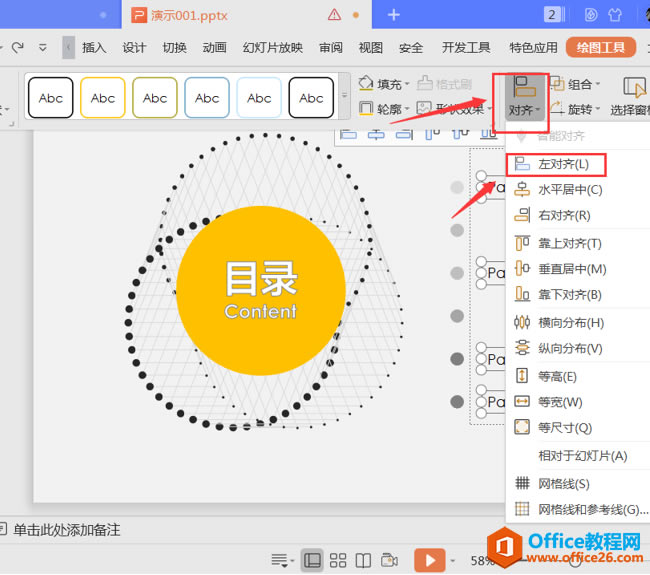Open the 填充 fill dropdown
This screenshot has height=575, width=650.
pos(384,84)
